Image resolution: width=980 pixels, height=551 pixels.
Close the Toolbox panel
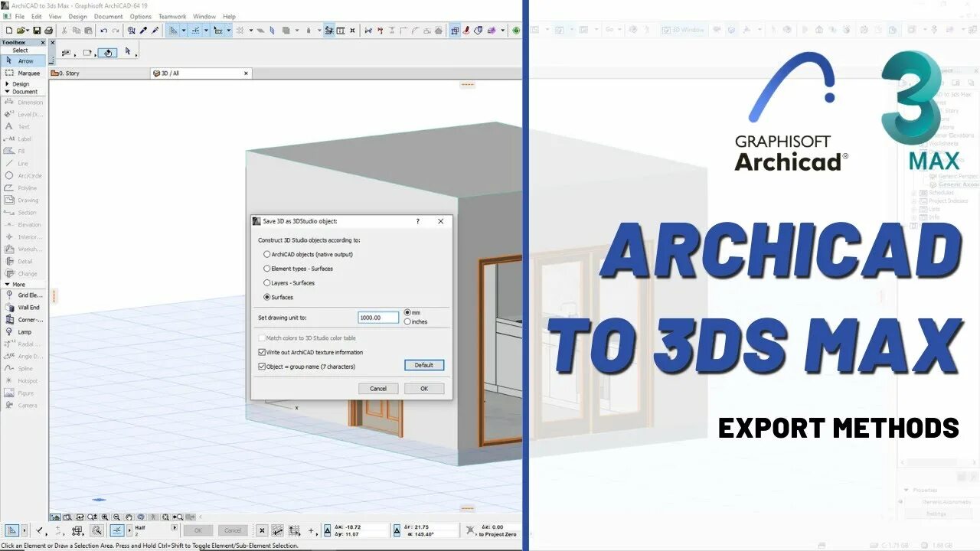tap(41, 43)
